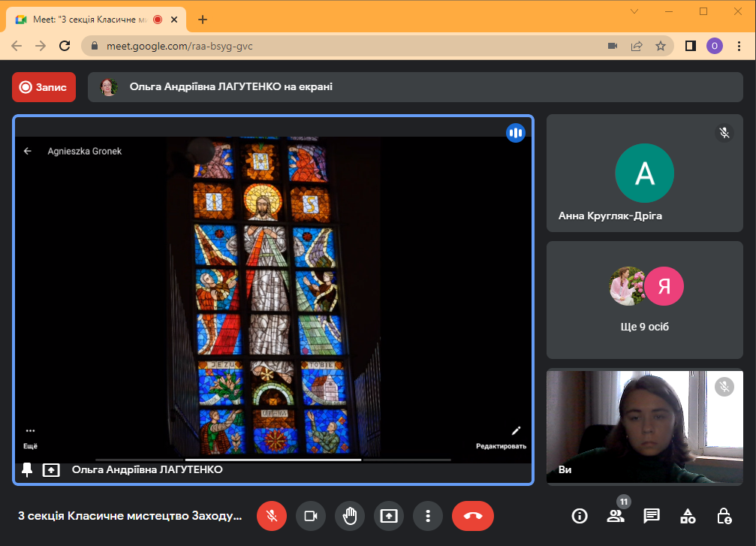756x546 pixels.
Task: Go back in the browser
Action: pos(17,47)
